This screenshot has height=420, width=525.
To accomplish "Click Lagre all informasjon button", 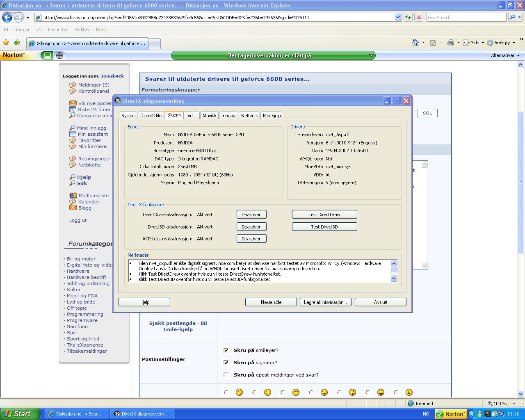I will [325, 302].
